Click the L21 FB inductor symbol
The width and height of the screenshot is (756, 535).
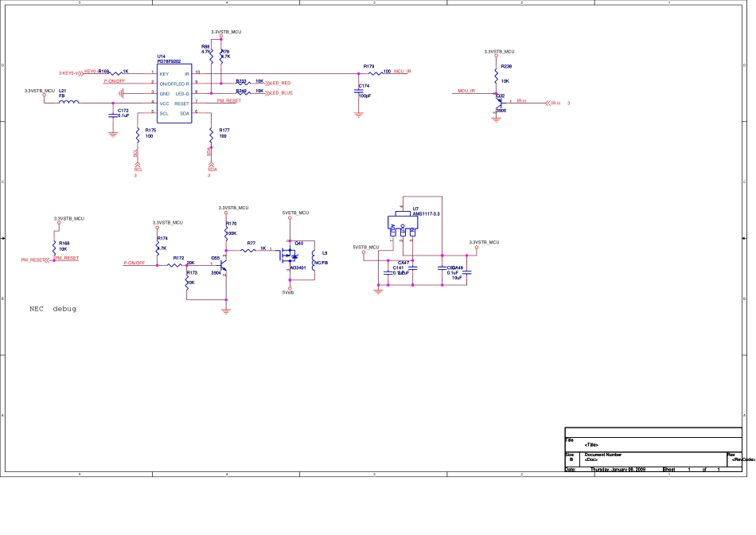pyautogui.click(x=68, y=102)
